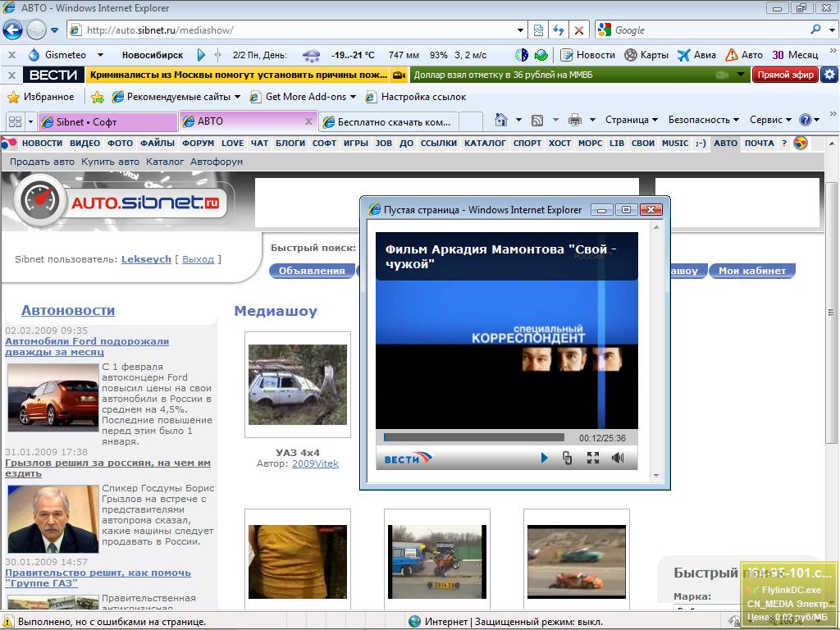The width and height of the screenshot is (840, 630).
Task: Open the Quick Tabs grid view
Action: [x=15, y=121]
